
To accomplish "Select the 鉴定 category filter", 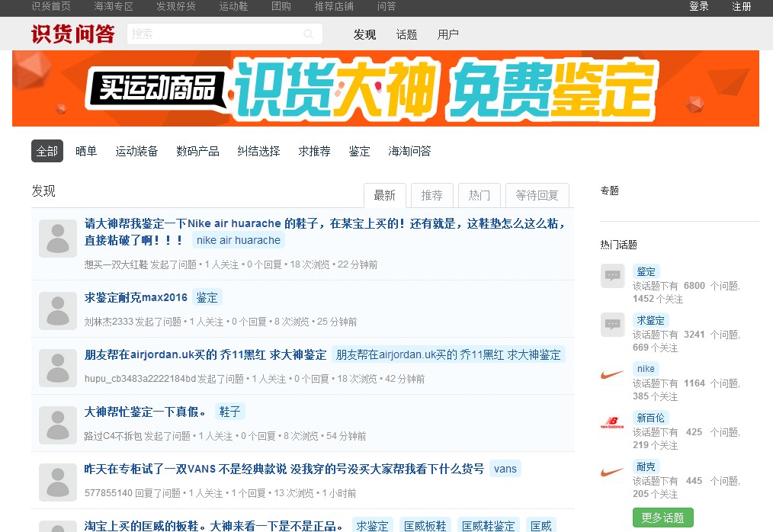I will [x=359, y=152].
